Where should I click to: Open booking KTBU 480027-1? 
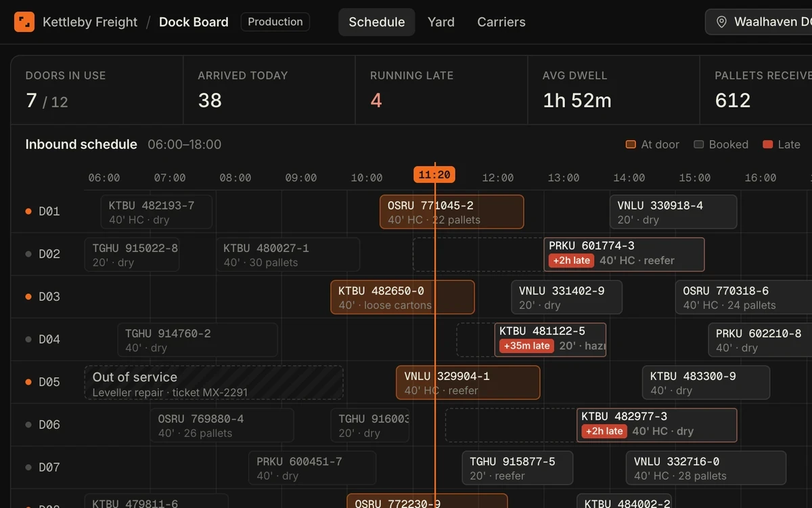288,255
